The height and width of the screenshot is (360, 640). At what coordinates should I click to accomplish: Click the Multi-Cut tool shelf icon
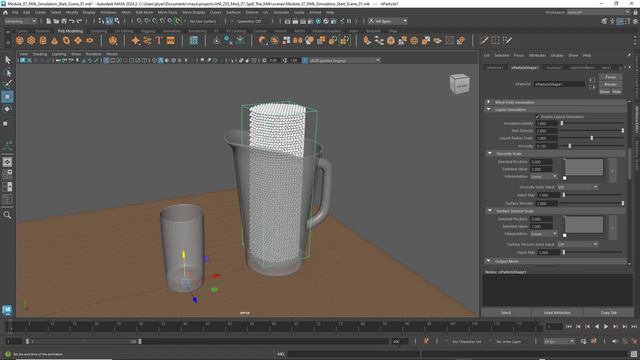[484, 40]
